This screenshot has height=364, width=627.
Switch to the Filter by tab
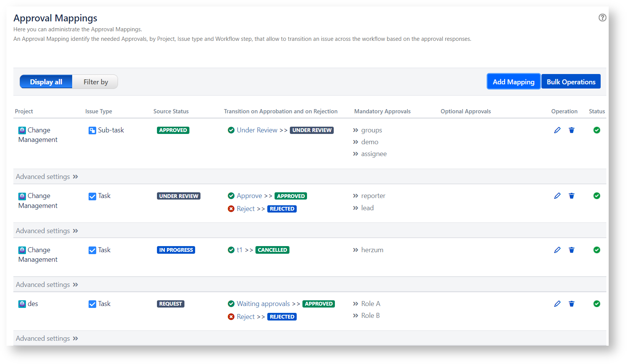click(x=95, y=82)
